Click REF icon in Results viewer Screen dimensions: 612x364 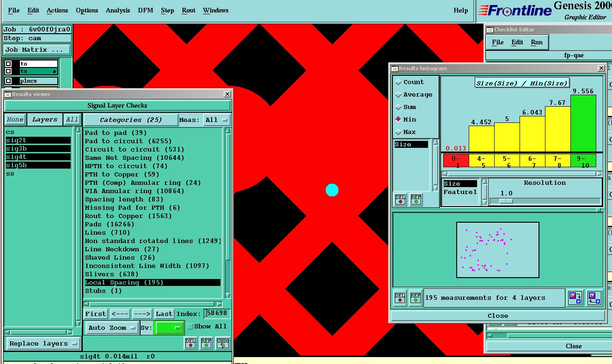click(x=206, y=343)
